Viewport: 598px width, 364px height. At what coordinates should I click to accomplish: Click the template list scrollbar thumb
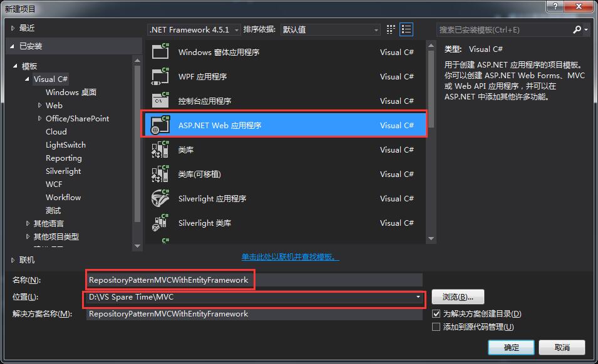(431, 89)
